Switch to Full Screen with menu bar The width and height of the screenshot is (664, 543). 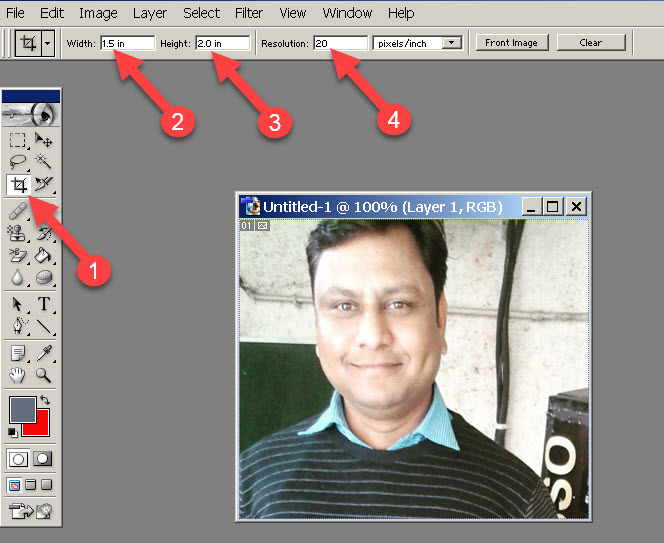pyautogui.click(x=30, y=485)
